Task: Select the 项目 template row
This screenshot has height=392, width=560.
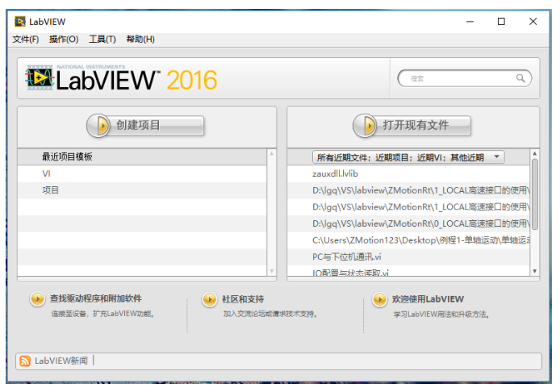Action: tap(142, 190)
